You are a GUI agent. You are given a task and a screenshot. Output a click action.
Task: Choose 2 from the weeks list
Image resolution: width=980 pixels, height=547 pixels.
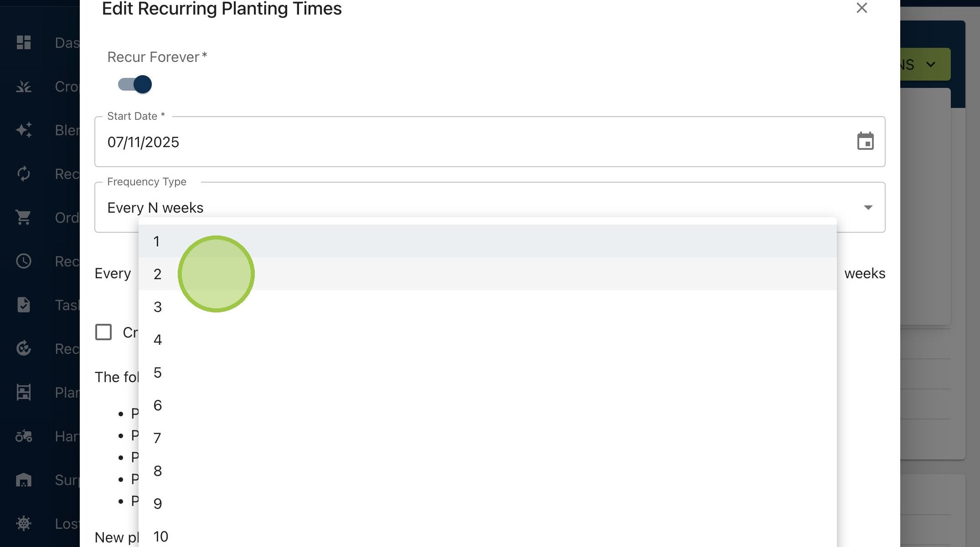[487, 274]
